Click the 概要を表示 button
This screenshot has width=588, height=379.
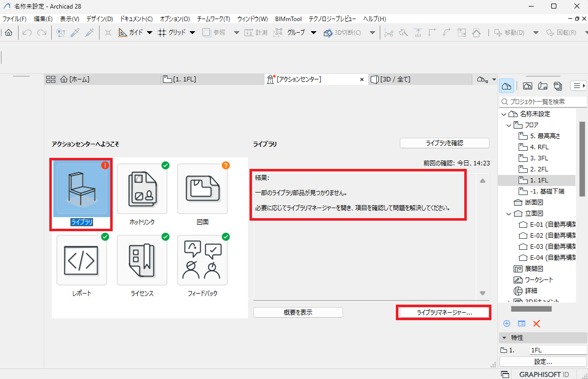pyautogui.click(x=298, y=312)
